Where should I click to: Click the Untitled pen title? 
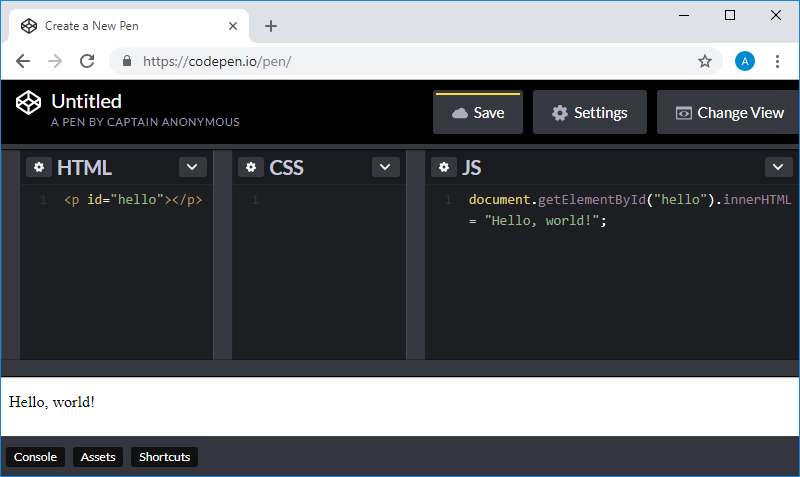point(86,102)
